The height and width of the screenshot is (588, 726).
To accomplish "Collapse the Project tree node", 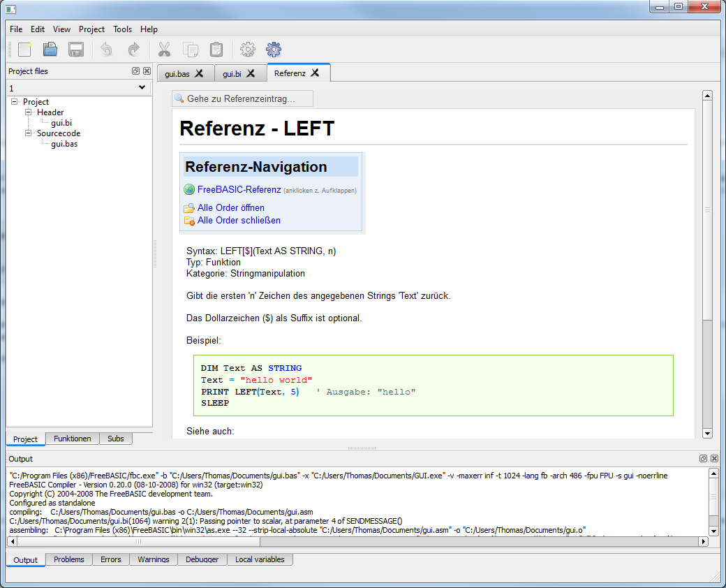I will [x=15, y=101].
